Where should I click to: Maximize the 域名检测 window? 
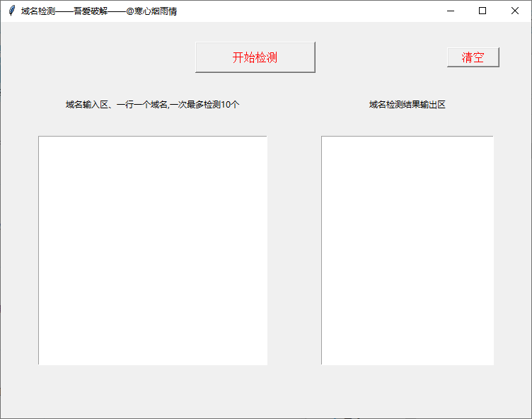coord(482,11)
